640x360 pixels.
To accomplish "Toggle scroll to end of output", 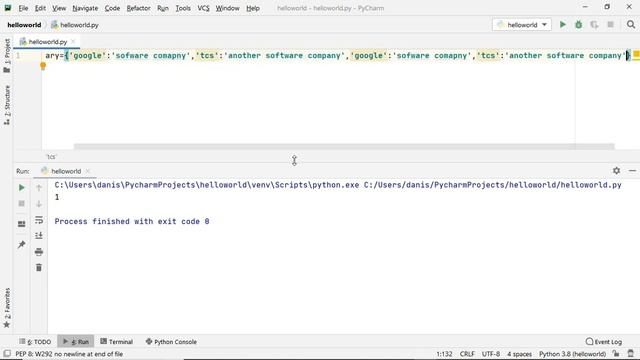I will click(39, 236).
